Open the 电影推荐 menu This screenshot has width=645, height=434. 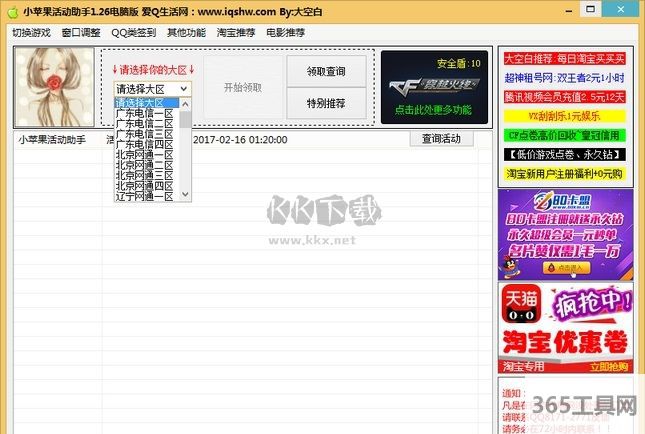[x=286, y=32]
